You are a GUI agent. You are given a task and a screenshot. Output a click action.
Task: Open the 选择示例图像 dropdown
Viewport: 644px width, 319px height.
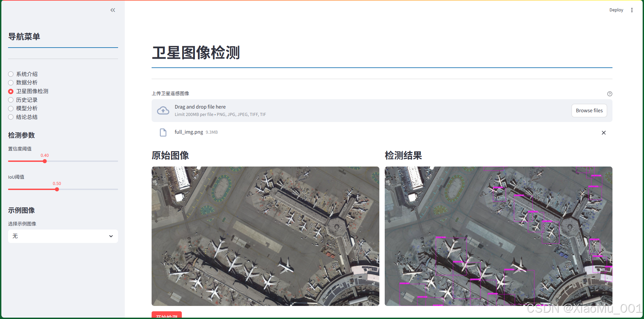(63, 236)
